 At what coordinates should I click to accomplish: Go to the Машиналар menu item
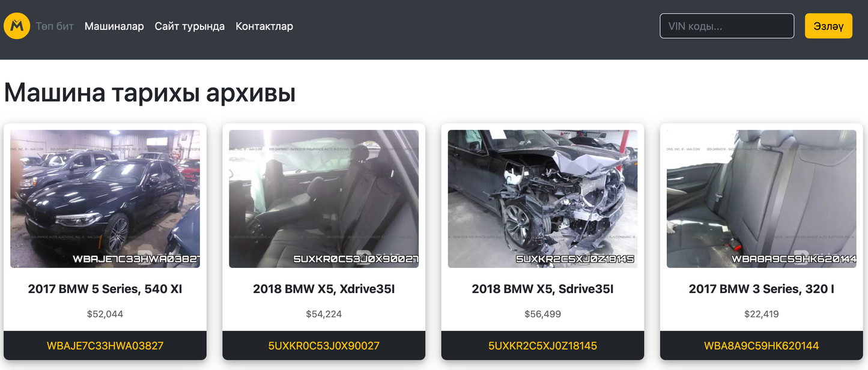coord(114,26)
